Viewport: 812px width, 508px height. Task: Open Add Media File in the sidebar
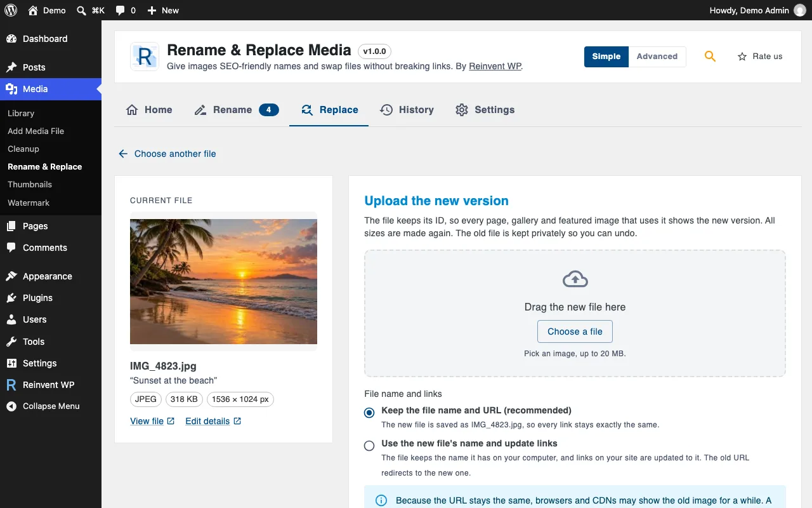36,131
